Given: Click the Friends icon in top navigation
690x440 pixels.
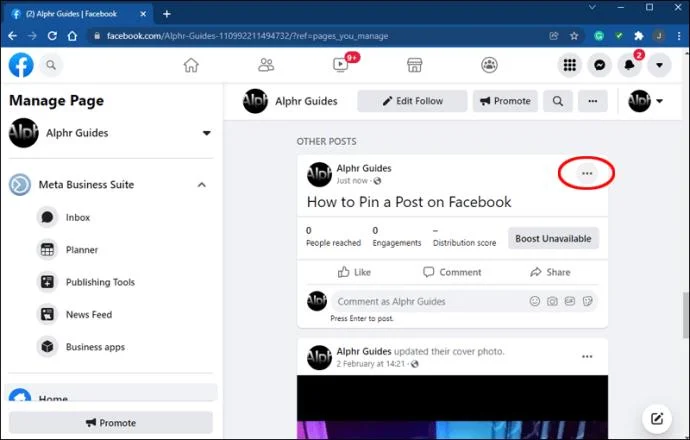Looking at the screenshot, I should [x=266, y=65].
